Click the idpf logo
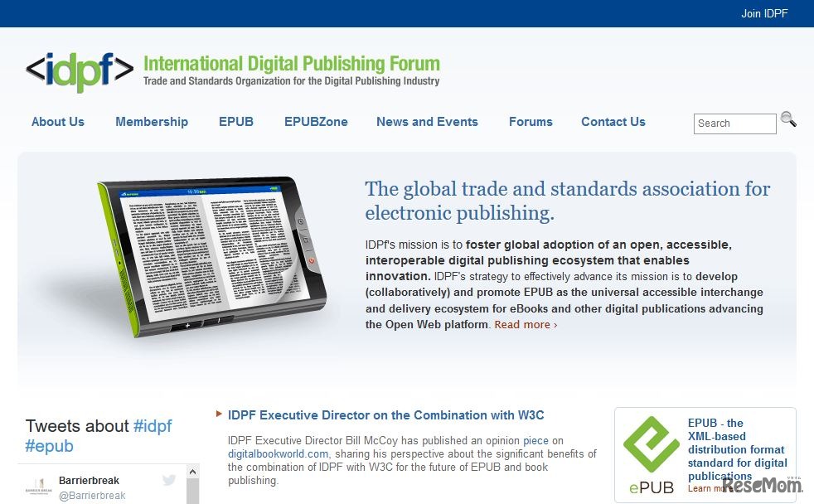814x504 pixels. [x=80, y=72]
